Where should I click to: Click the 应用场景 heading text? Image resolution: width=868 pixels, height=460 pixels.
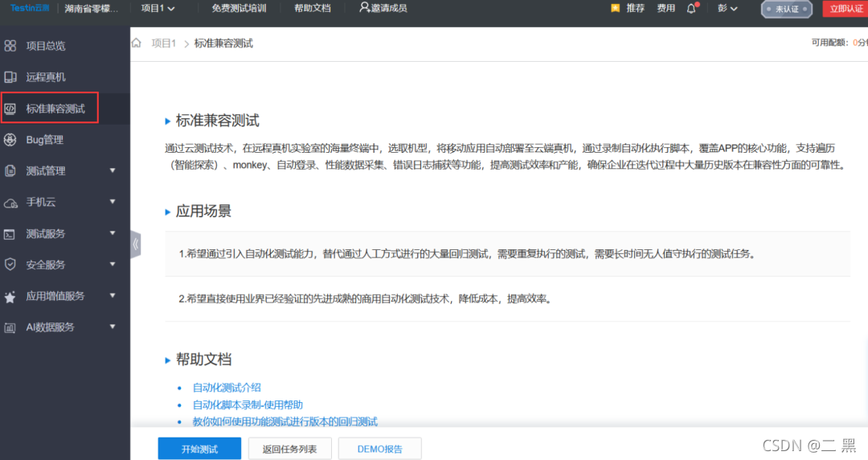coord(203,212)
